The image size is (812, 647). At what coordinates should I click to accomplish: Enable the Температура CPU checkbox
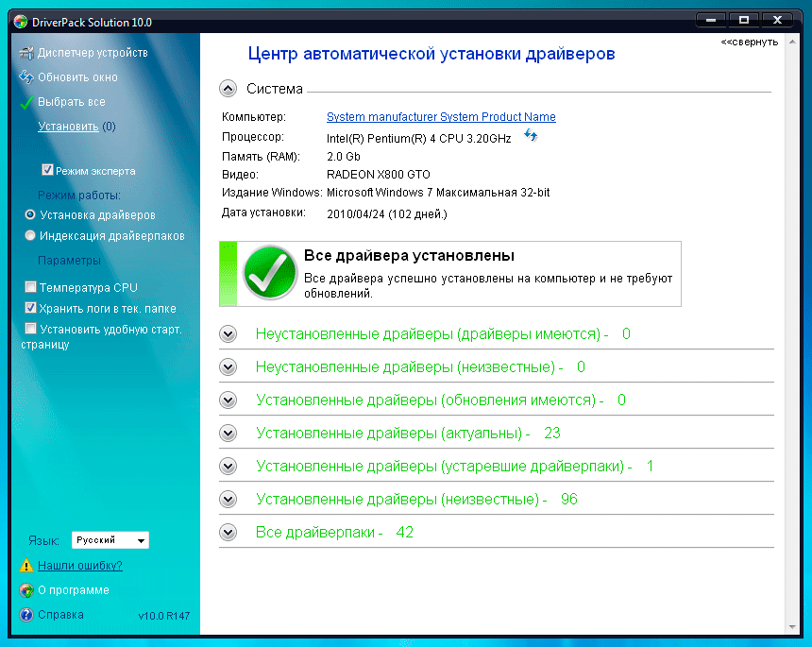(x=30, y=286)
